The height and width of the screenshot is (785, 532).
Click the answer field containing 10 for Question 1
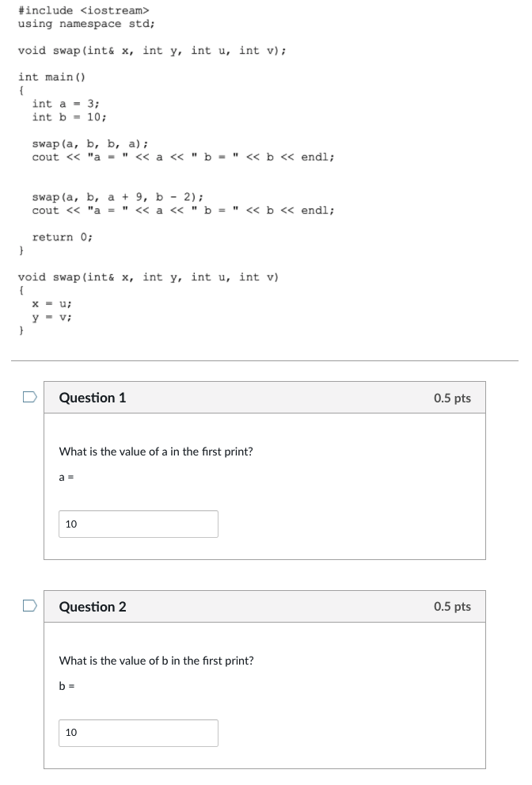[139, 524]
